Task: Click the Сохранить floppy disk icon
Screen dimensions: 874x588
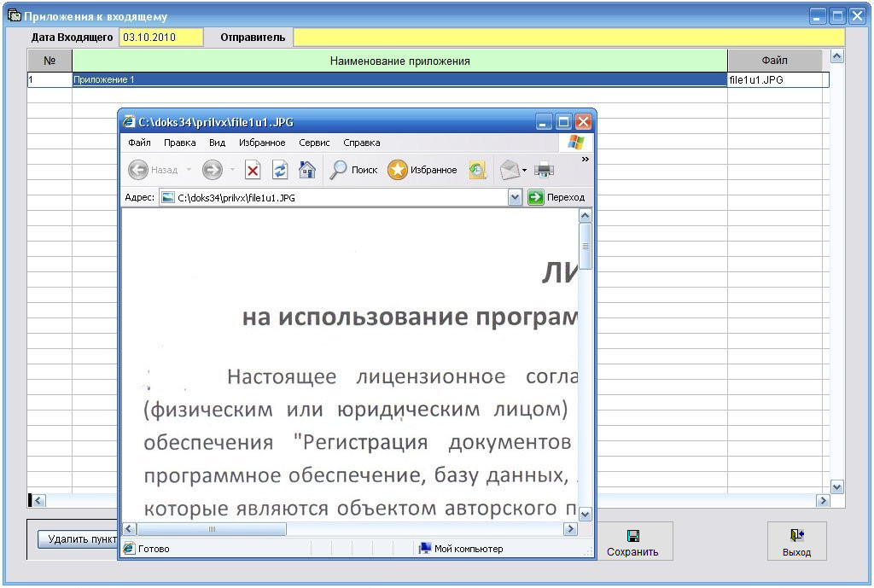Action: tap(633, 536)
